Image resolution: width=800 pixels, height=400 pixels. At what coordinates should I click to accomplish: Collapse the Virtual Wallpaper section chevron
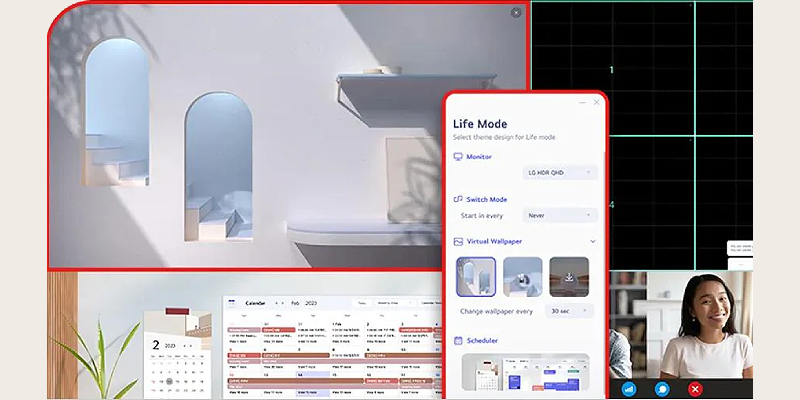(x=592, y=241)
